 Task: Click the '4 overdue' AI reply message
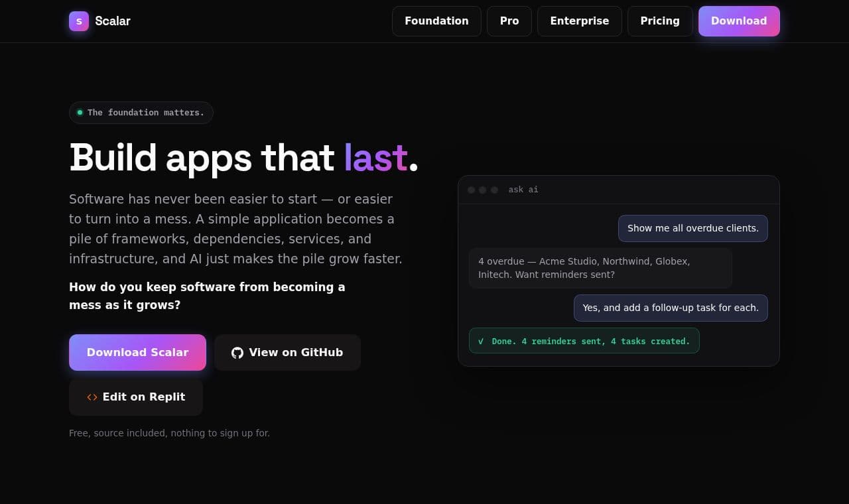coord(600,268)
